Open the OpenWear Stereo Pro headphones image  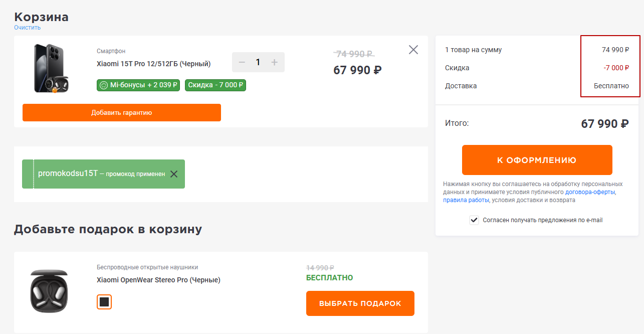pyautogui.click(x=49, y=292)
